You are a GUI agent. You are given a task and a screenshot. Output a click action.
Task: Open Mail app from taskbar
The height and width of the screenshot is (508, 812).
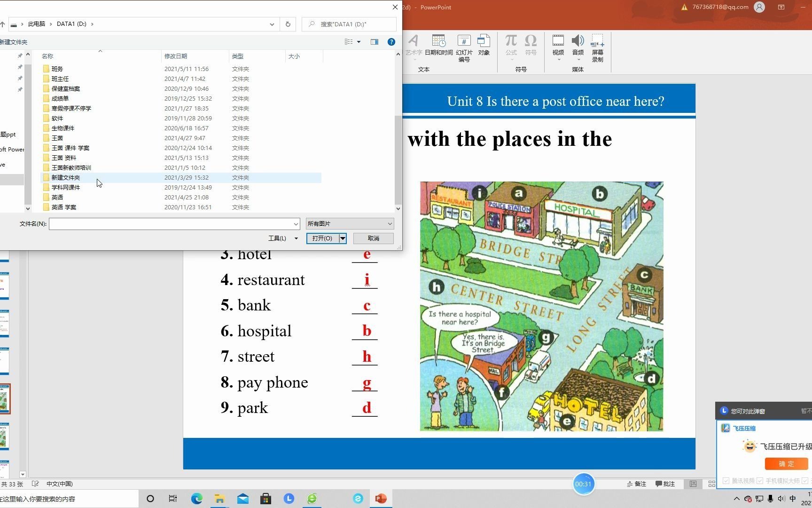(x=243, y=499)
